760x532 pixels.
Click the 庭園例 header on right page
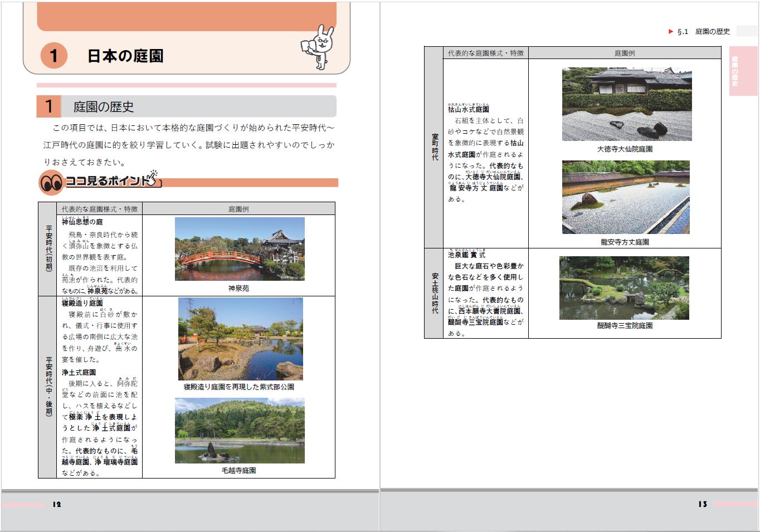[624, 53]
